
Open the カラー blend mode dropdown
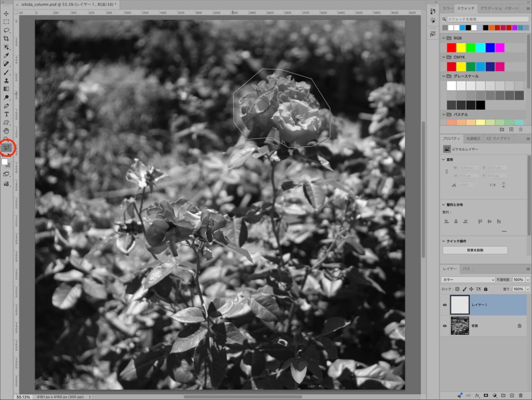tap(468, 280)
